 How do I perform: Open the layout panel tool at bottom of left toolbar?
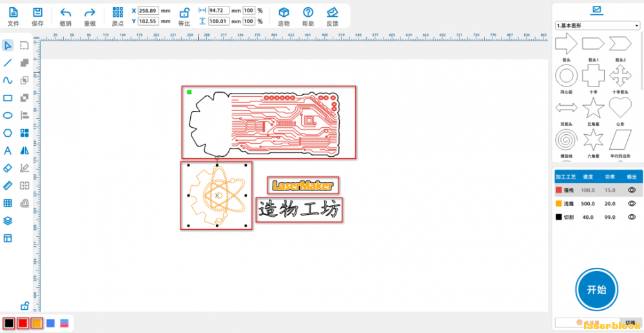tap(7, 238)
